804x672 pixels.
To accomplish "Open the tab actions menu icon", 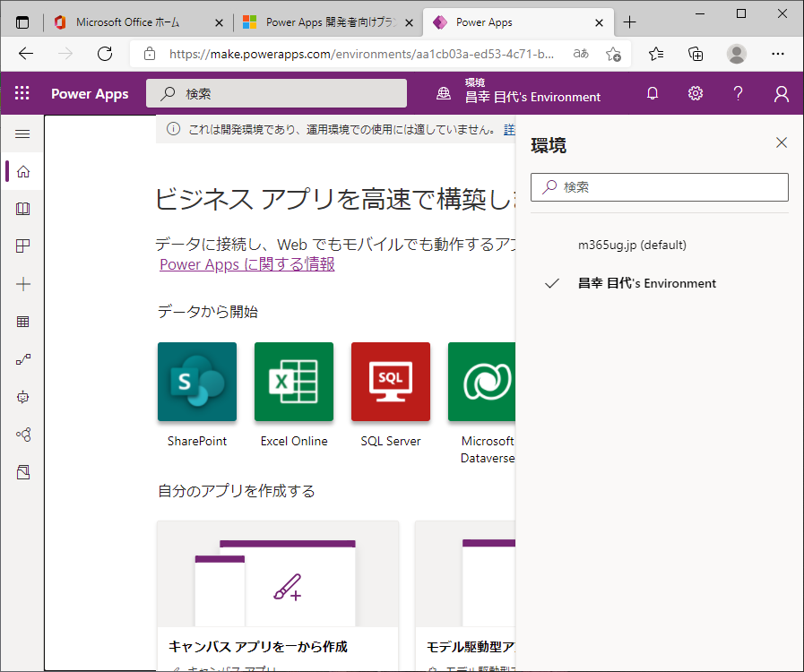I will click(22, 22).
